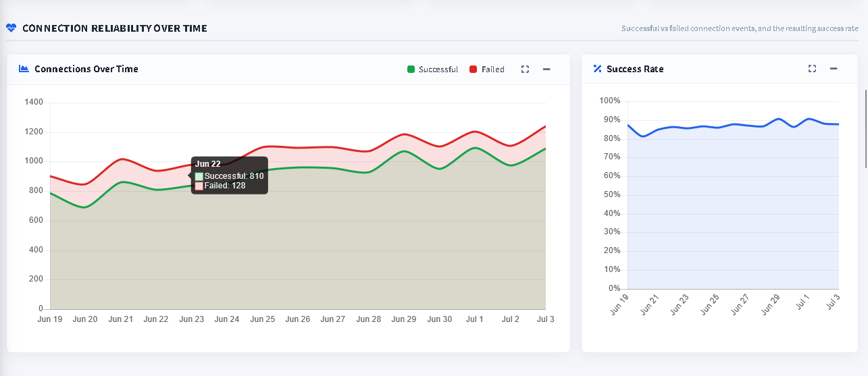Click Jun 30 label on connections chart axis

[x=439, y=319]
